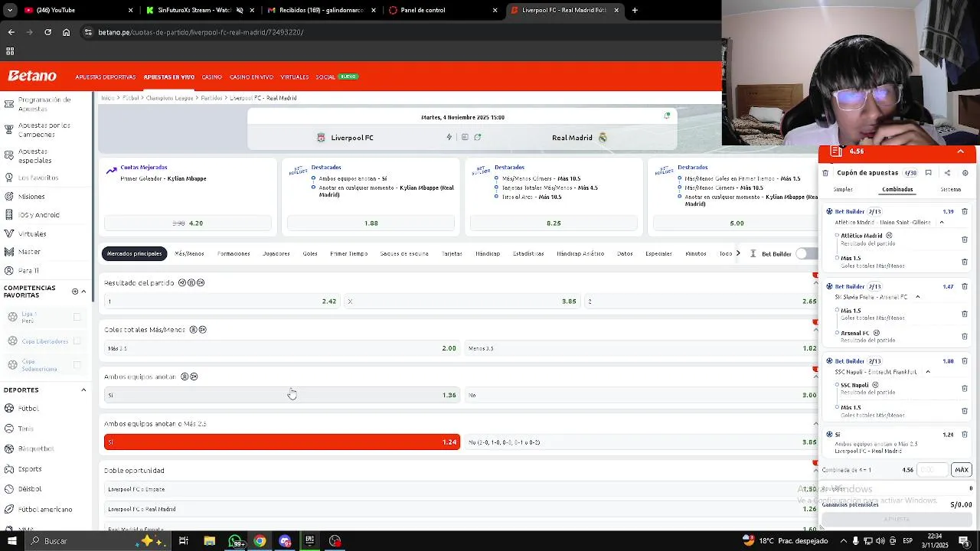Click the MÁX stake button
Viewport: 980px width, 551px height.
[x=962, y=470]
